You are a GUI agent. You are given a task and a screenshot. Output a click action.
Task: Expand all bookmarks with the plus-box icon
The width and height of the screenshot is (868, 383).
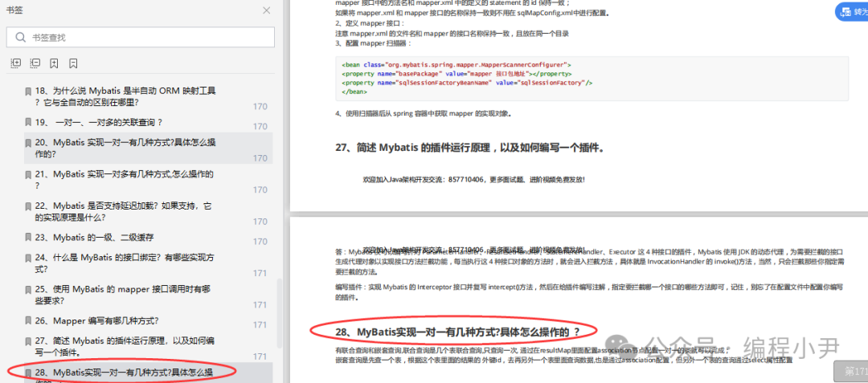pyautogui.click(x=16, y=63)
